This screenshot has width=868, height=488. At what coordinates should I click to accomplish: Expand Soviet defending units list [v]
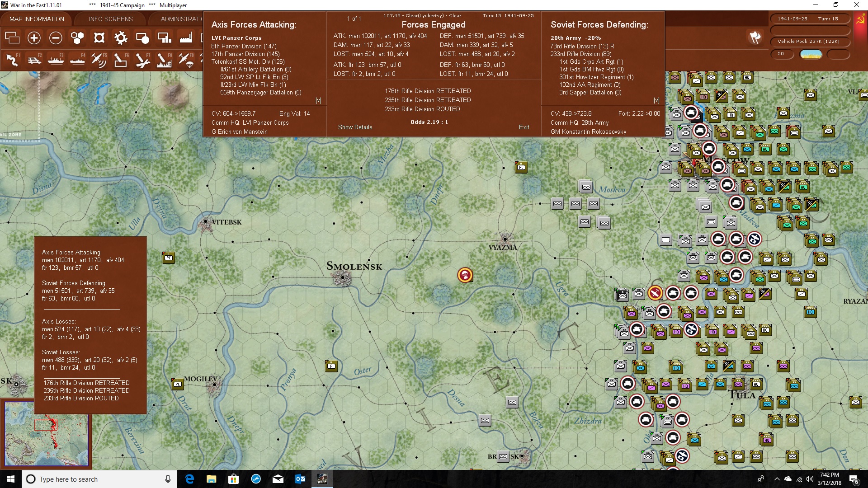[x=656, y=100]
